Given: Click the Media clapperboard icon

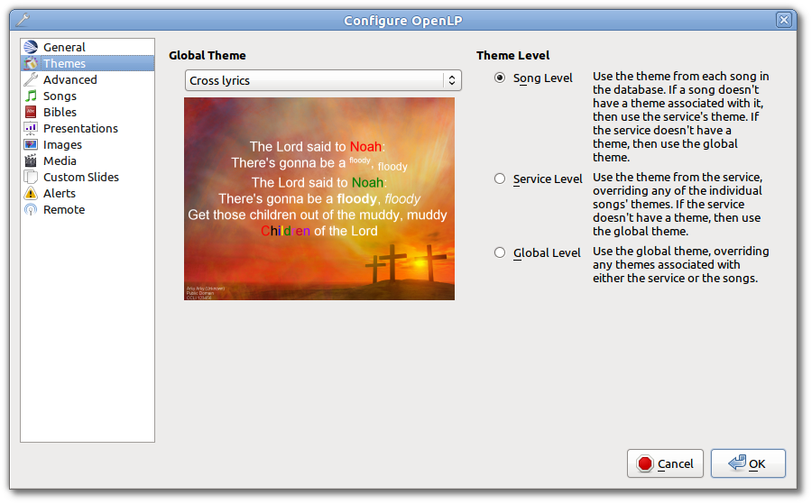Looking at the screenshot, I should click(31, 161).
